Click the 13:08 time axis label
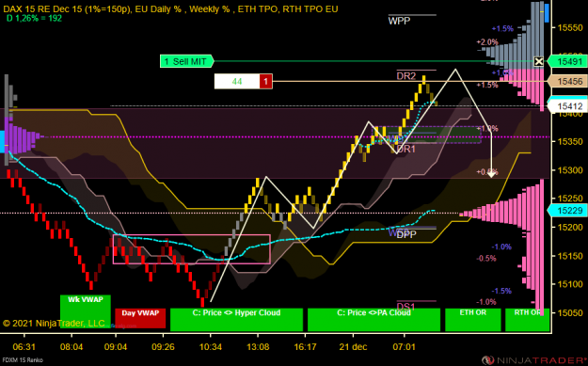The image size is (588, 366). [258, 347]
